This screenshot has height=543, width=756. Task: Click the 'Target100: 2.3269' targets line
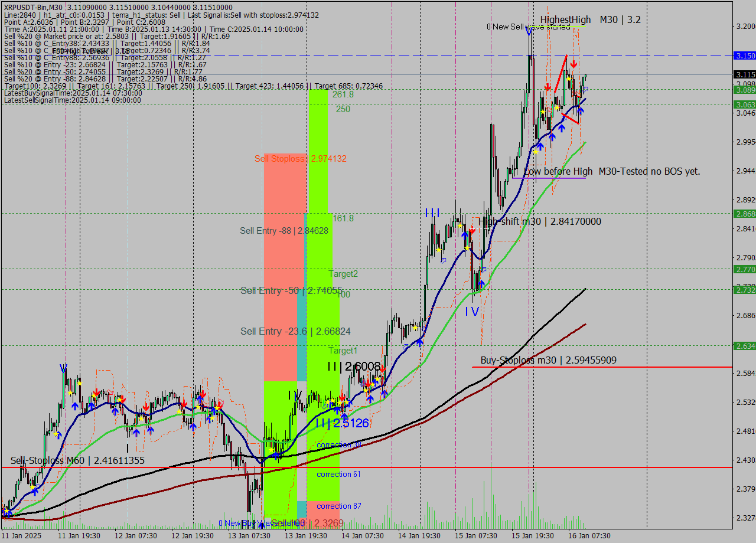(193, 86)
